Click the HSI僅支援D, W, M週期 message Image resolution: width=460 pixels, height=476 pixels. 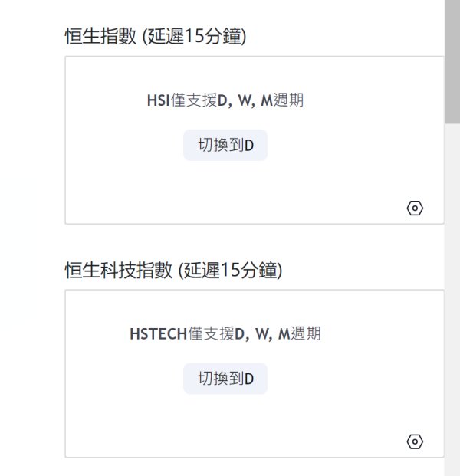(x=225, y=100)
